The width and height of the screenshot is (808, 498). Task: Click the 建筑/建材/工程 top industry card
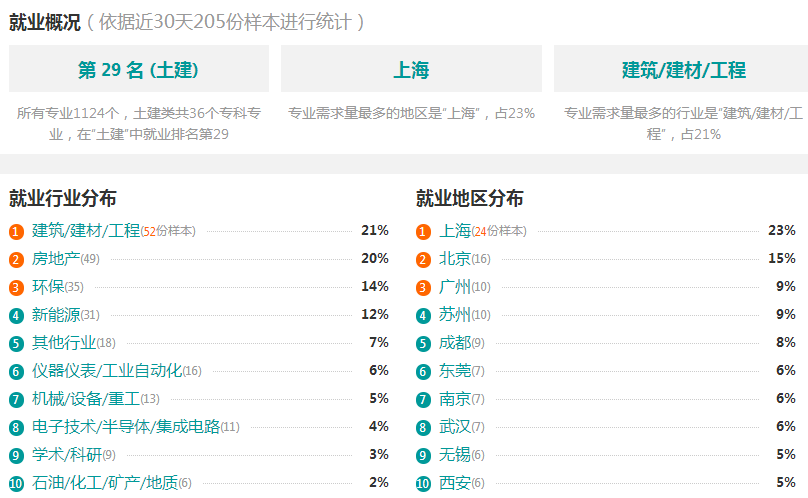(x=683, y=69)
